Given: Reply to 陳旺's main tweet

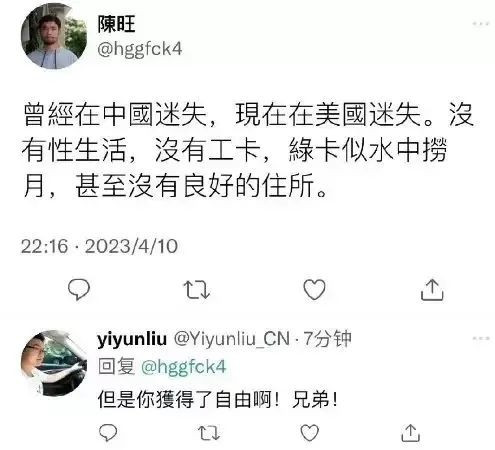Looking at the screenshot, I should click(x=79, y=289).
